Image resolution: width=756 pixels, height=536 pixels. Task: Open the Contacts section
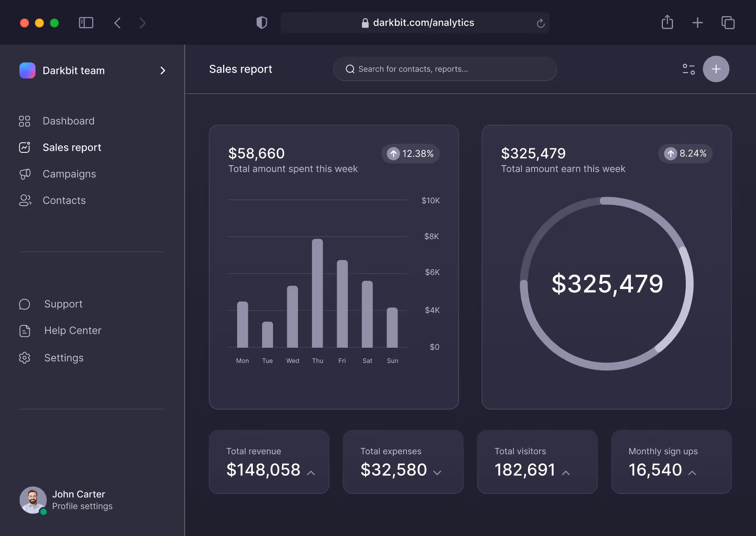click(x=64, y=200)
